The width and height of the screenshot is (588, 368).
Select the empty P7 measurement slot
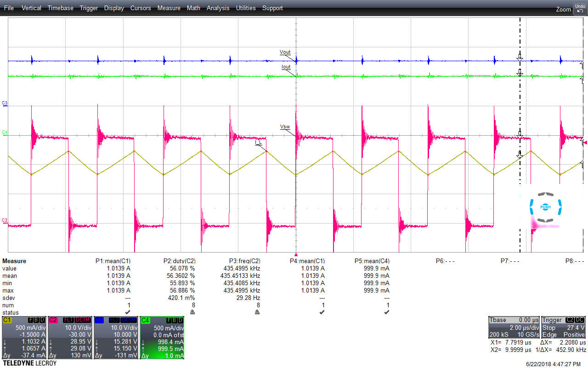click(x=510, y=261)
